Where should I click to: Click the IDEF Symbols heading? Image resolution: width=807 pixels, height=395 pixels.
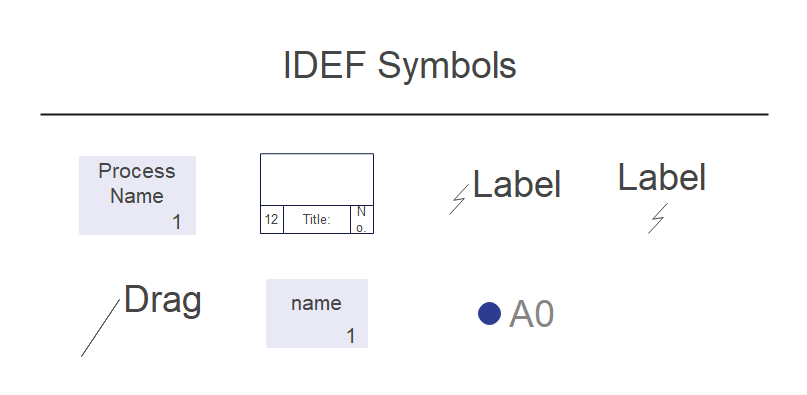point(400,65)
